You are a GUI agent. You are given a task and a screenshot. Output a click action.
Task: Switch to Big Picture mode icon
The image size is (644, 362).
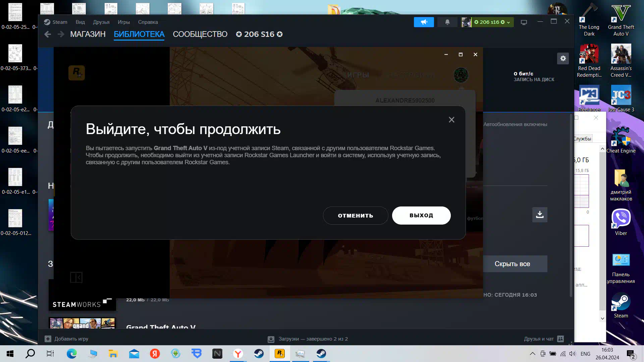coord(524,22)
